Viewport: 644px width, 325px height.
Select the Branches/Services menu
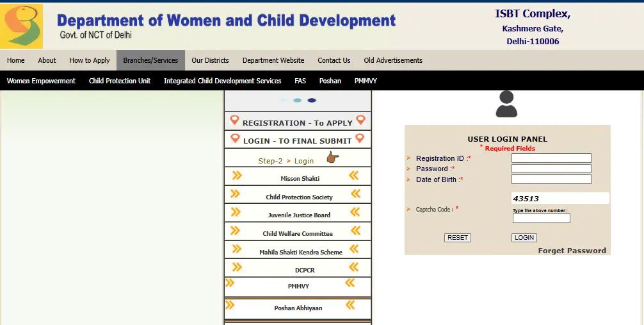(150, 60)
